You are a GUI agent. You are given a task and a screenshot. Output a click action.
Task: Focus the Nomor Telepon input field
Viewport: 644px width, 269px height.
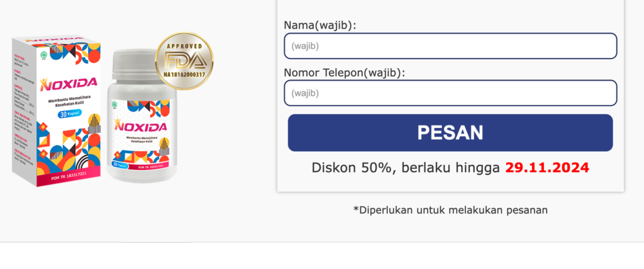pos(450,93)
